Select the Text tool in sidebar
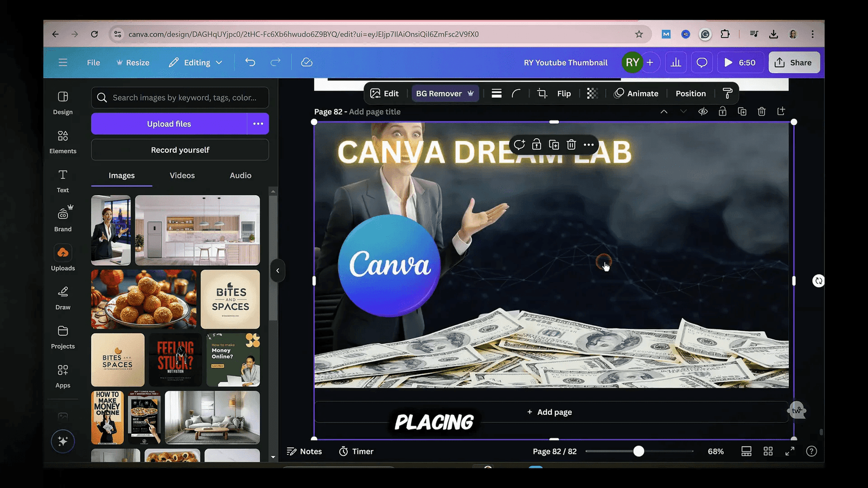This screenshot has height=488, width=868. coord(63,181)
